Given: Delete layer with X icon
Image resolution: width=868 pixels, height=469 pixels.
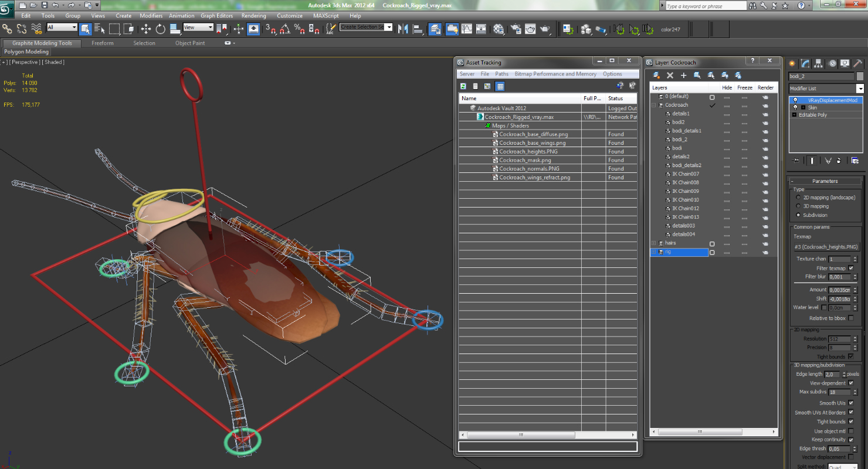Looking at the screenshot, I should click(x=670, y=75).
